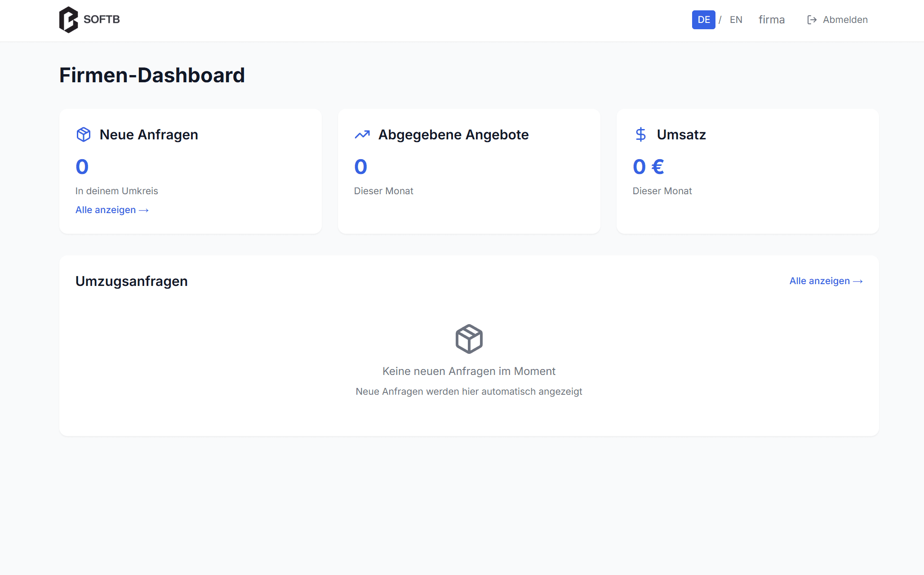The height and width of the screenshot is (575, 924).
Task: Click the Keine neuen Anfragen im Moment message
Action: point(469,371)
